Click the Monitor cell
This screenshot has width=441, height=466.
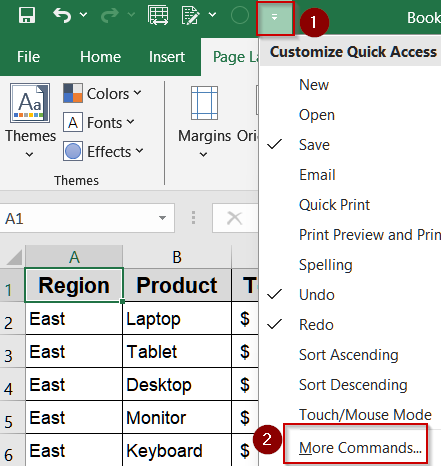point(177,417)
